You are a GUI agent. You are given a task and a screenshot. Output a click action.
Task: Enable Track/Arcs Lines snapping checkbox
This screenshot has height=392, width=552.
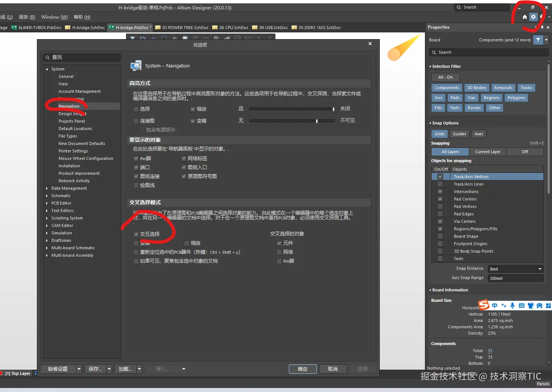pos(440,184)
